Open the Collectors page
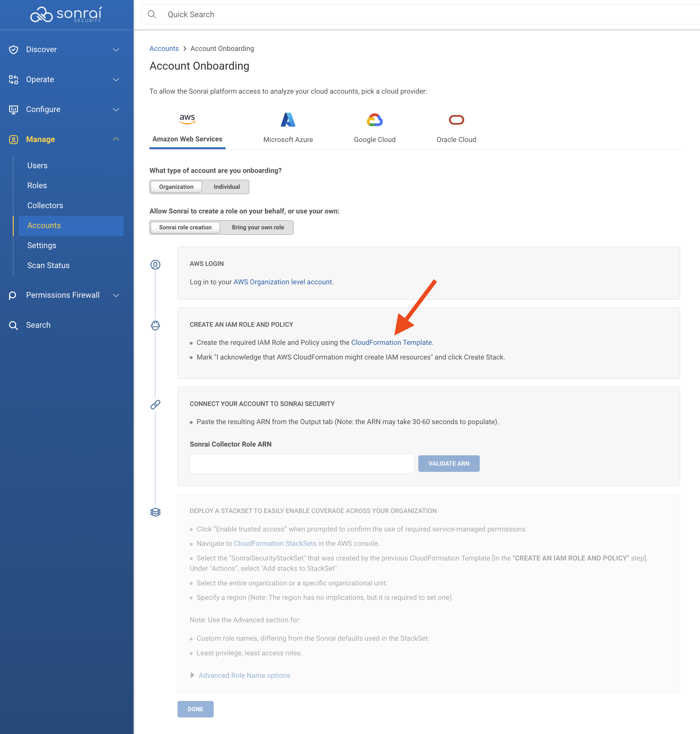Image resolution: width=700 pixels, height=734 pixels. 45,205
